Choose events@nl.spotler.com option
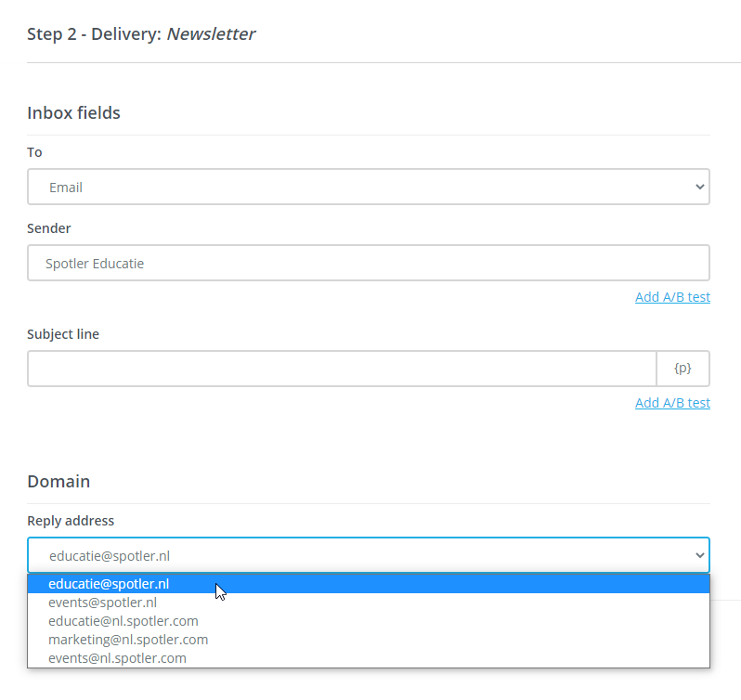This screenshot has height=700, width=741. 117,658
